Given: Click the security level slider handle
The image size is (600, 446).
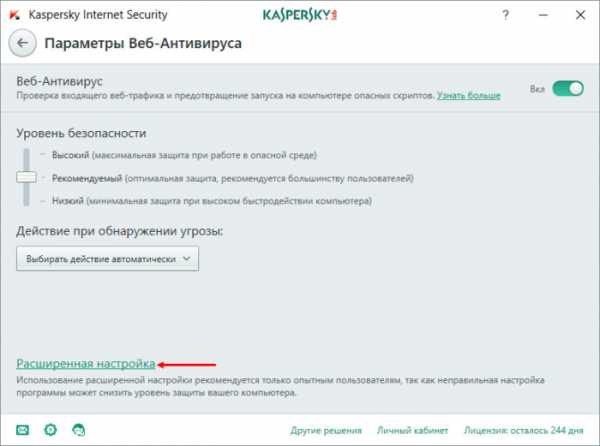Looking at the screenshot, I should coord(26,177).
